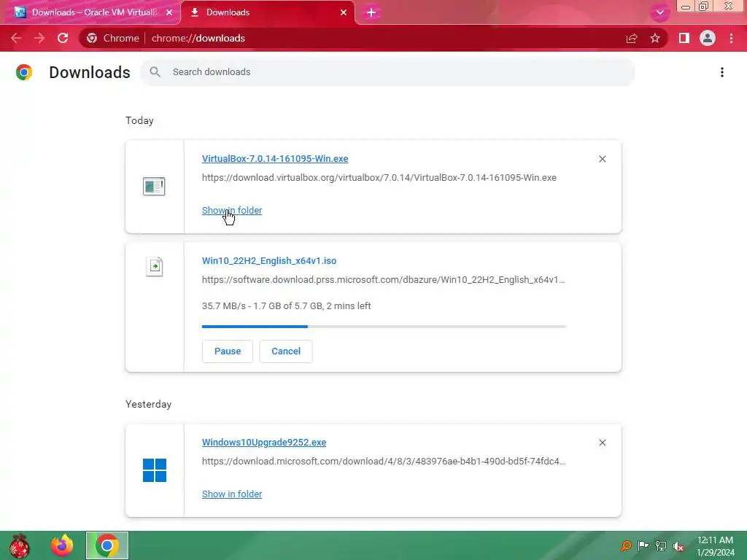747x560 pixels.
Task: Click the Yesterday section heading
Action: click(x=149, y=404)
